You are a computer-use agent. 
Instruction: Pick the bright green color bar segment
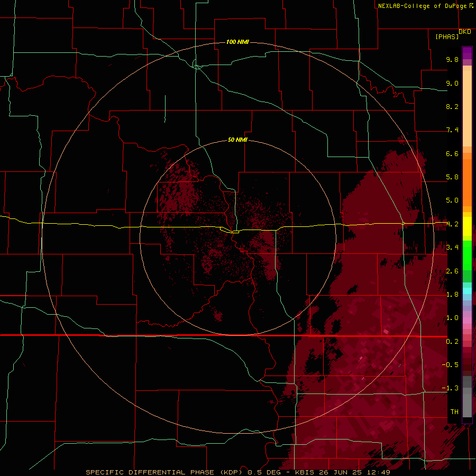(x=467, y=255)
